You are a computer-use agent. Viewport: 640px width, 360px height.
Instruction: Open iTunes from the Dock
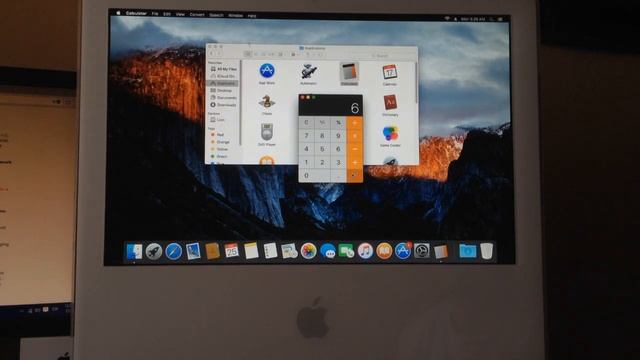tap(365, 251)
